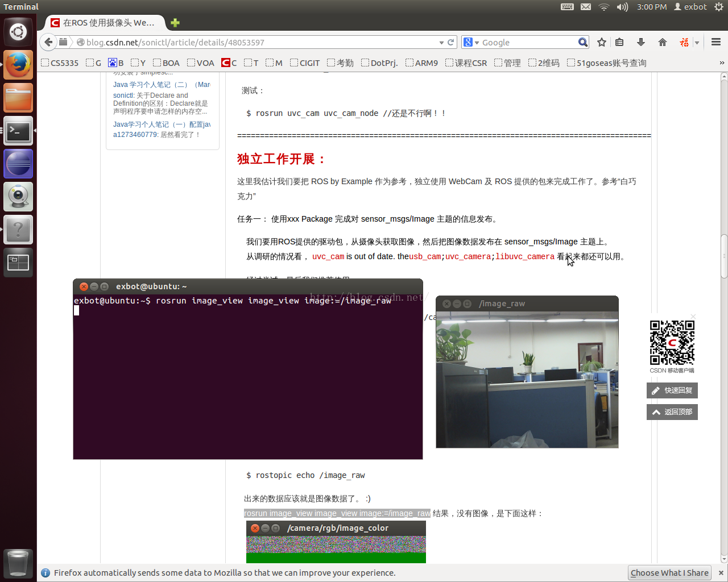Click page vertical scrollbar thumb
Image resolution: width=728 pixels, height=582 pixels.
coord(724,256)
